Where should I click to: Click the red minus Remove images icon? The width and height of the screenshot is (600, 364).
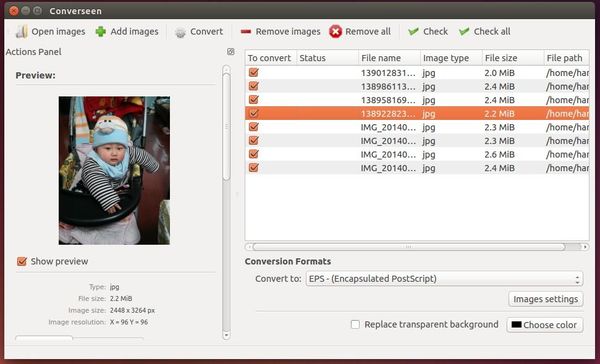246,31
